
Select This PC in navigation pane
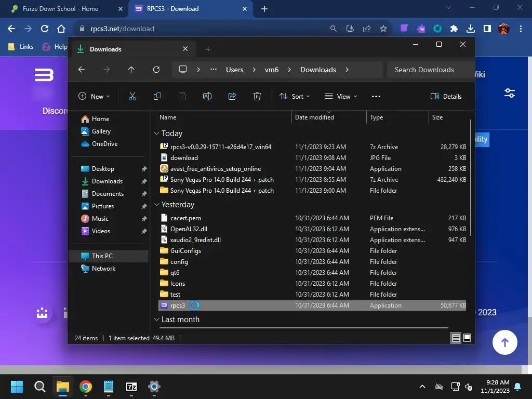pyautogui.click(x=109, y=256)
